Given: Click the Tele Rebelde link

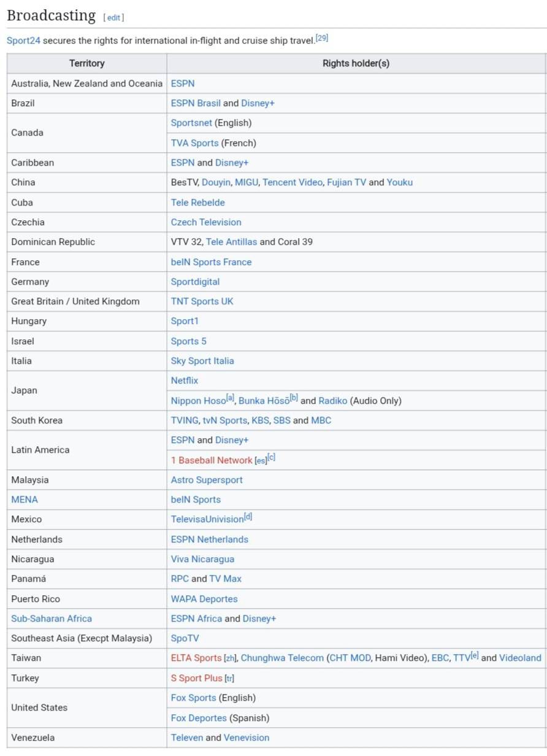Looking at the screenshot, I should pyautogui.click(x=197, y=202).
